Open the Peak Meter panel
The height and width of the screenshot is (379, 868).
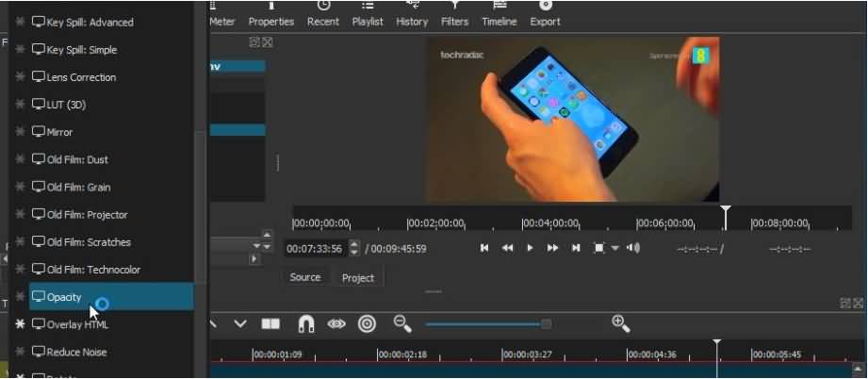[222, 14]
